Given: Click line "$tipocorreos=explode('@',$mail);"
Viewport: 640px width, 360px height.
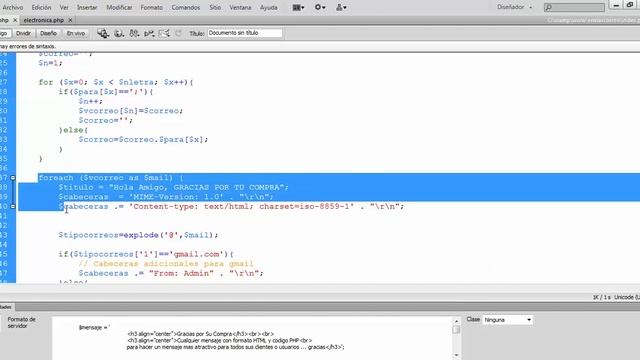Looking at the screenshot, I should [138, 235].
